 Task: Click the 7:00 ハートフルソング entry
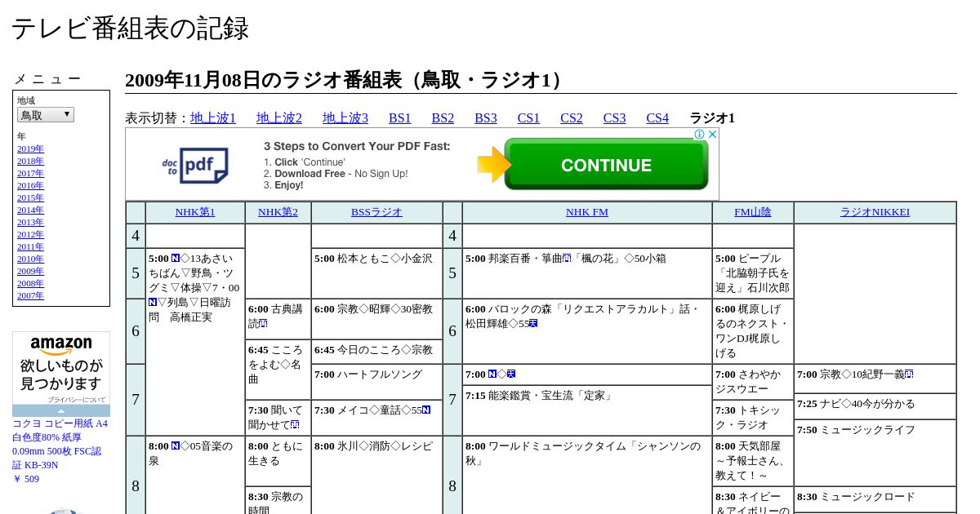376,382
